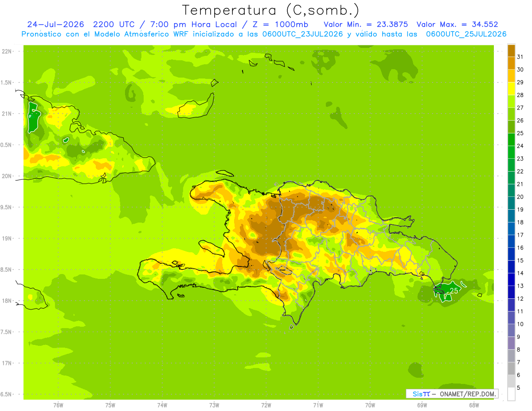Click legend color band between 27 and 28
Image resolution: width=532 pixels, height=411 pixels.
(x=511, y=101)
